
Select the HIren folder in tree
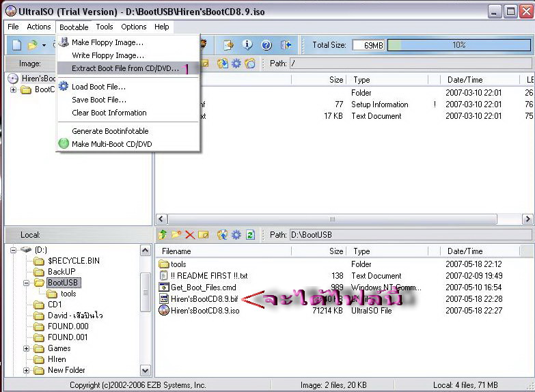(57, 359)
